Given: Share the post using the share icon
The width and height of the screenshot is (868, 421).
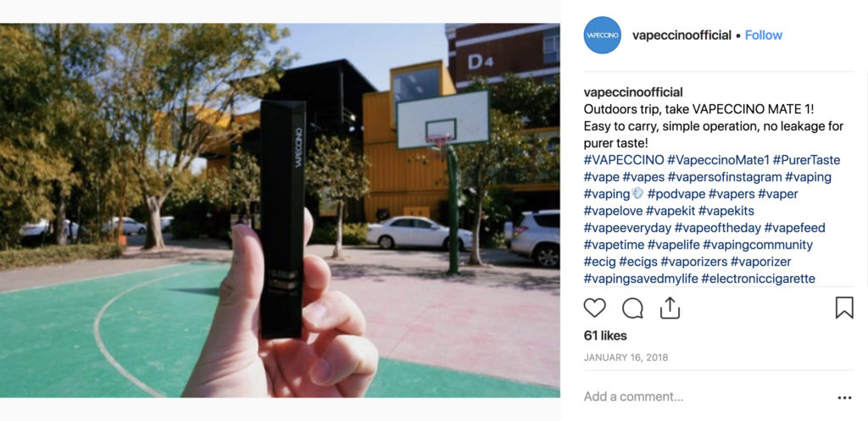Looking at the screenshot, I should tap(670, 307).
